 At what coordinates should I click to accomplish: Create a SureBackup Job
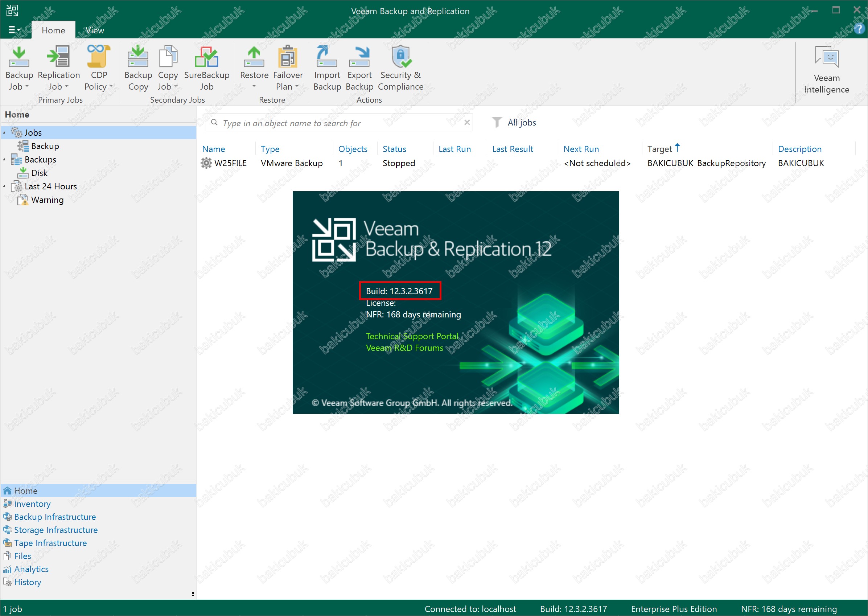207,68
